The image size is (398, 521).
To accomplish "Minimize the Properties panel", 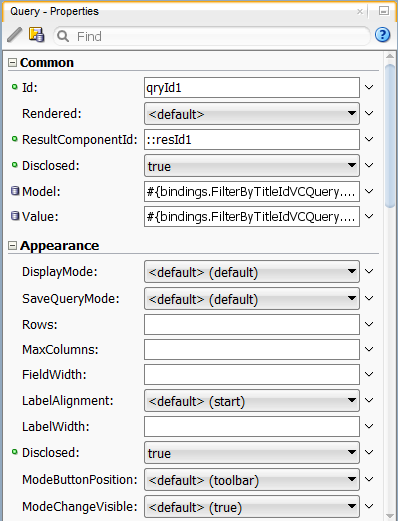I will [x=384, y=11].
